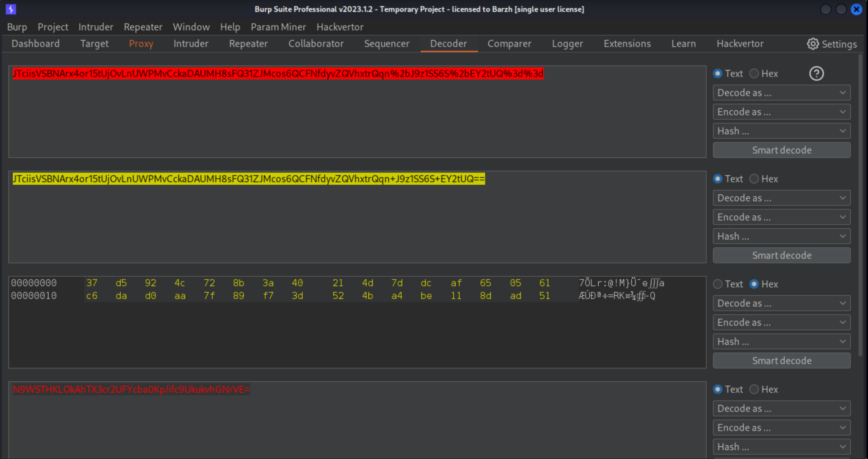Screen dimensions: 868x459
Task: Open the Hackvertor menu in menu bar
Action: (x=340, y=27)
